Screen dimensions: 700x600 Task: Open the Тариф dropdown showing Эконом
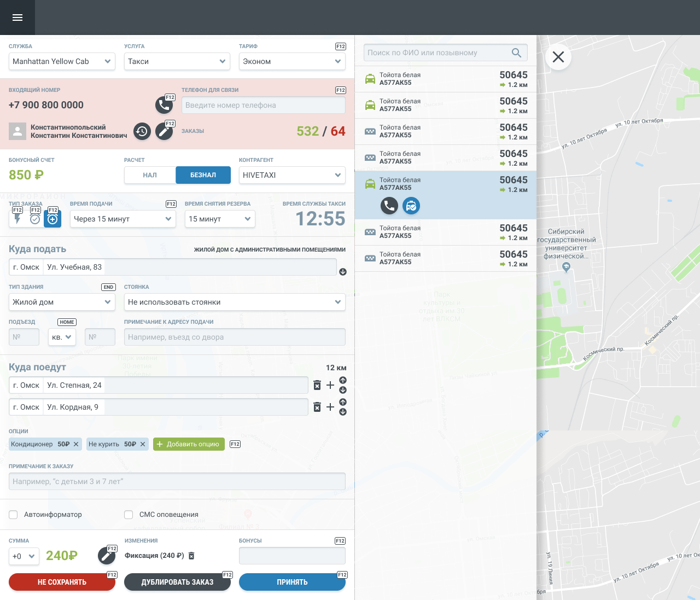[292, 61]
